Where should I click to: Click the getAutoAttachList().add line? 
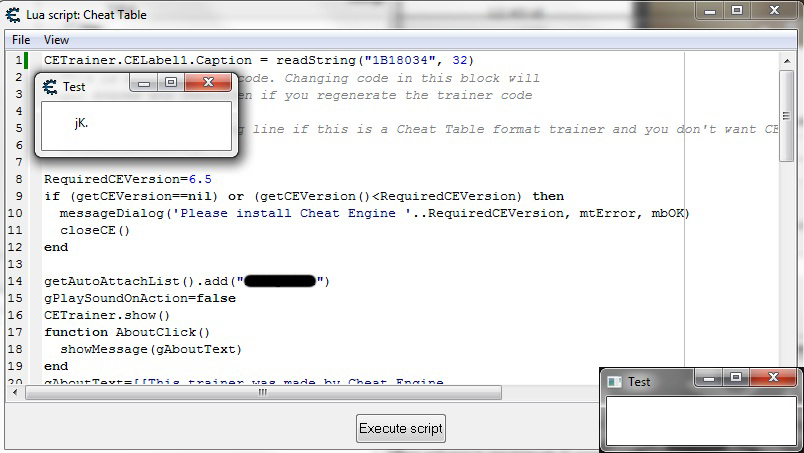(187, 281)
